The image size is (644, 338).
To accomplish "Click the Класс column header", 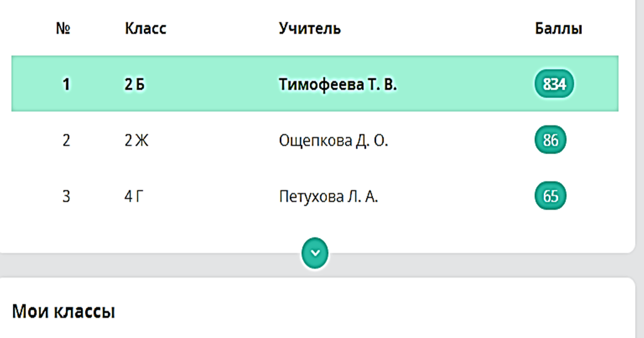I will tap(145, 28).
